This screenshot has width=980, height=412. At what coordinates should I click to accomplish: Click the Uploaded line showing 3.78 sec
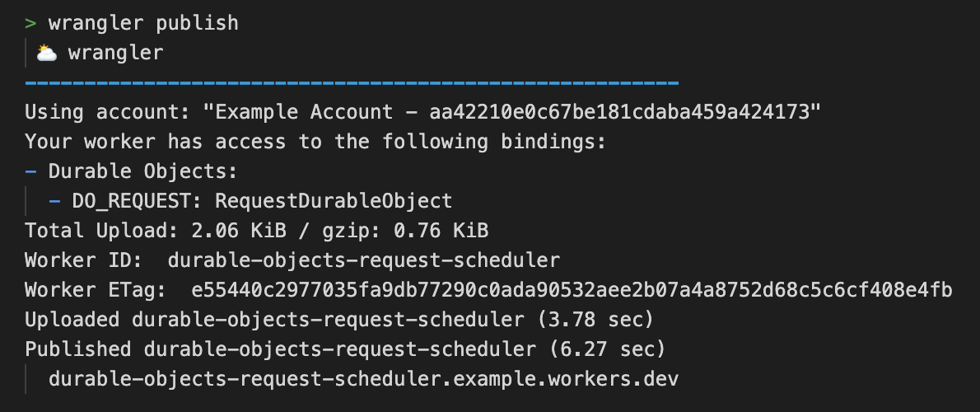pos(339,320)
